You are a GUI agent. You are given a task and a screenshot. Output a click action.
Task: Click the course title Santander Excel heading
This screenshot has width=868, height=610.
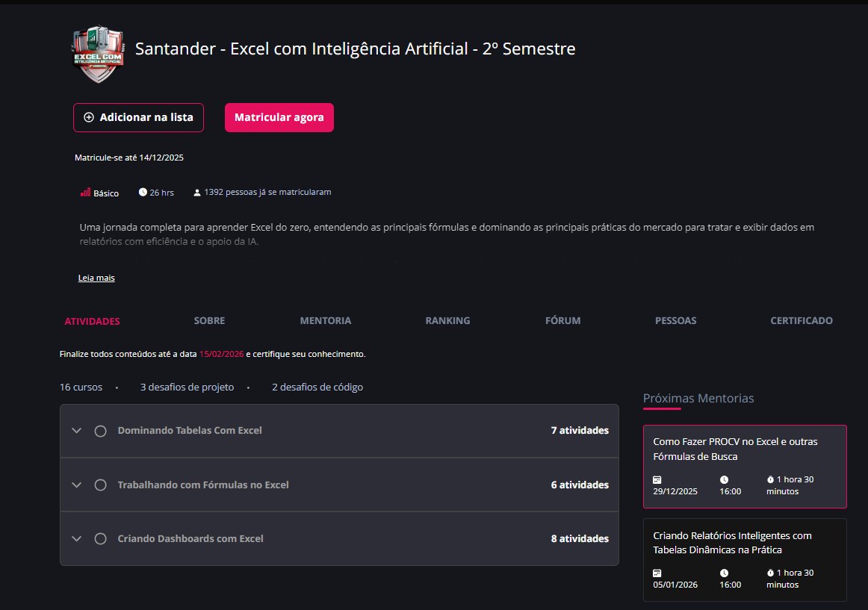(355, 49)
